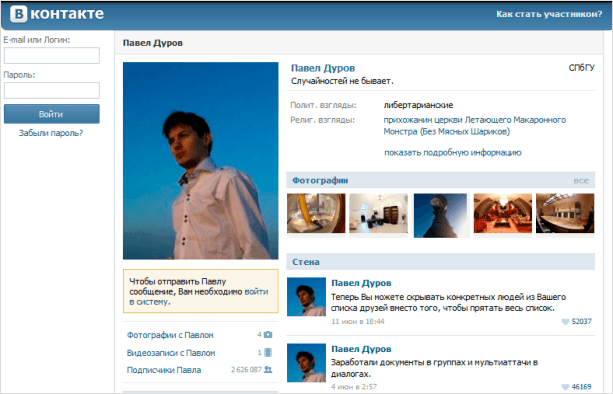The height and width of the screenshot is (394, 613).
Task: Click the VKontakte logo in the header
Action: coord(57,14)
